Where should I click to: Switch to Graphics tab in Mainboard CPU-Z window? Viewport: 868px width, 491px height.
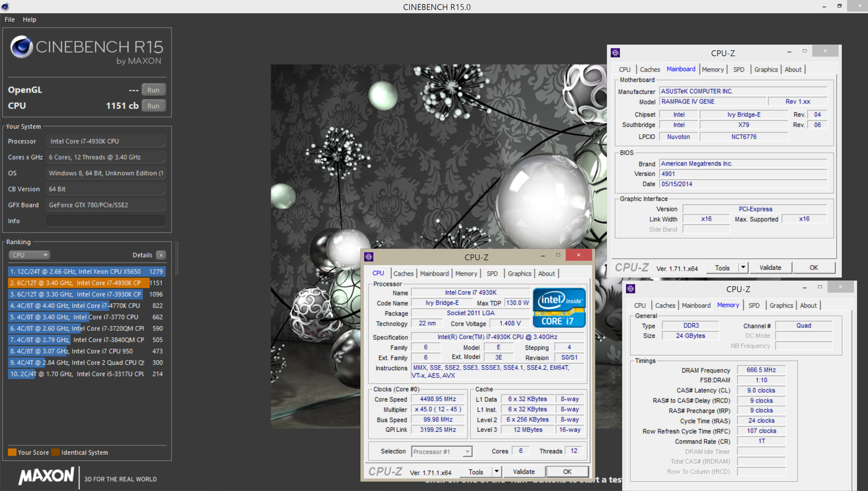(766, 69)
